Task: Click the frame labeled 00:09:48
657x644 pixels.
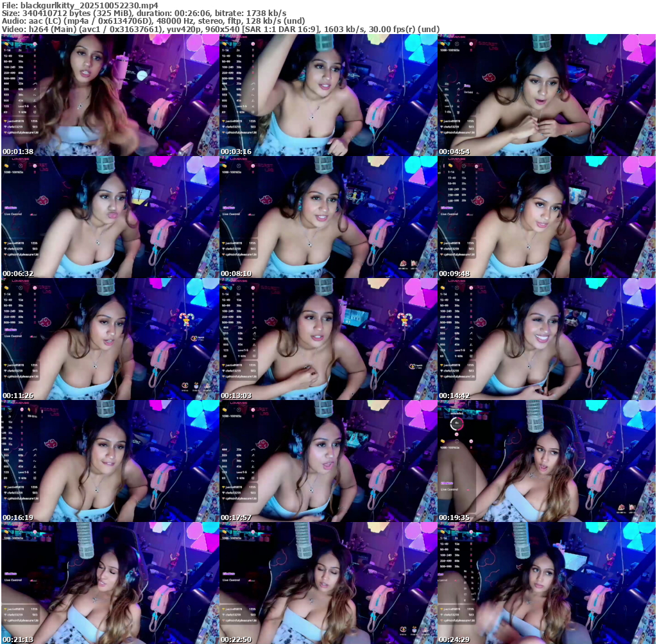Action: [546, 217]
